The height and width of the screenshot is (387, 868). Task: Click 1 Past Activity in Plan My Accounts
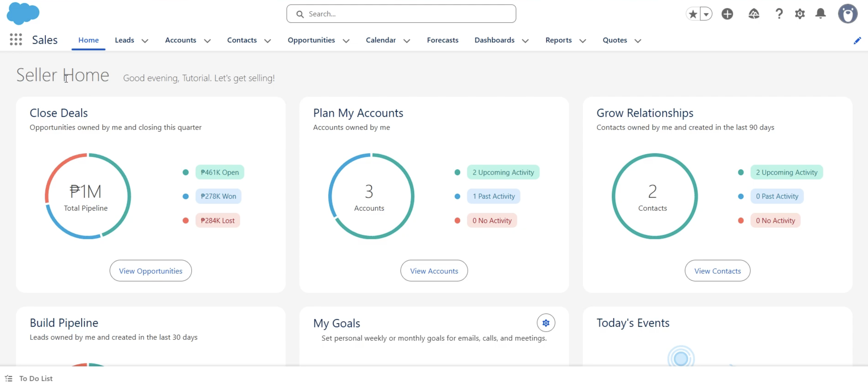tap(494, 196)
